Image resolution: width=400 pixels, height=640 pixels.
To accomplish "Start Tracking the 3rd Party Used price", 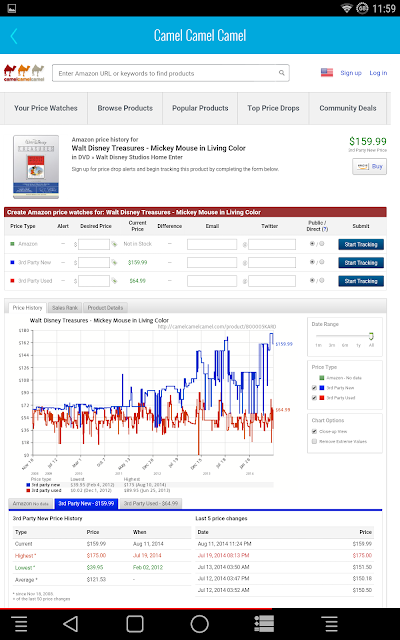I will pos(361,281).
